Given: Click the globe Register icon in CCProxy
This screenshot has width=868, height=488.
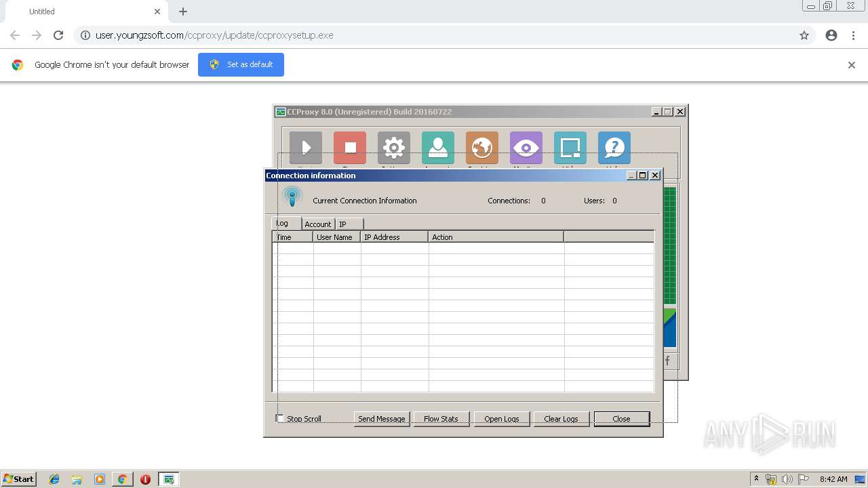Looking at the screenshot, I should pyautogui.click(x=482, y=148).
